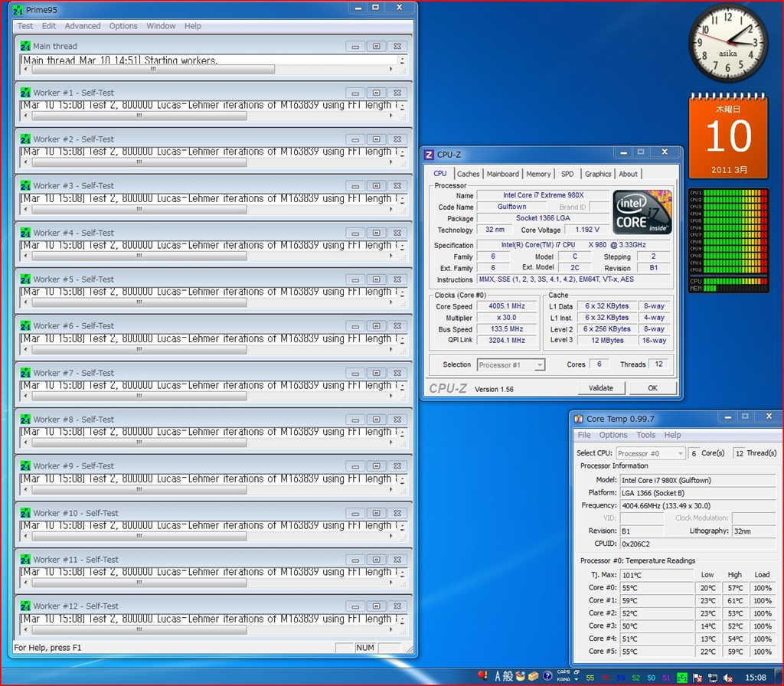
Task: Click the IME toolbox icon in language bar
Action: [x=533, y=676]
